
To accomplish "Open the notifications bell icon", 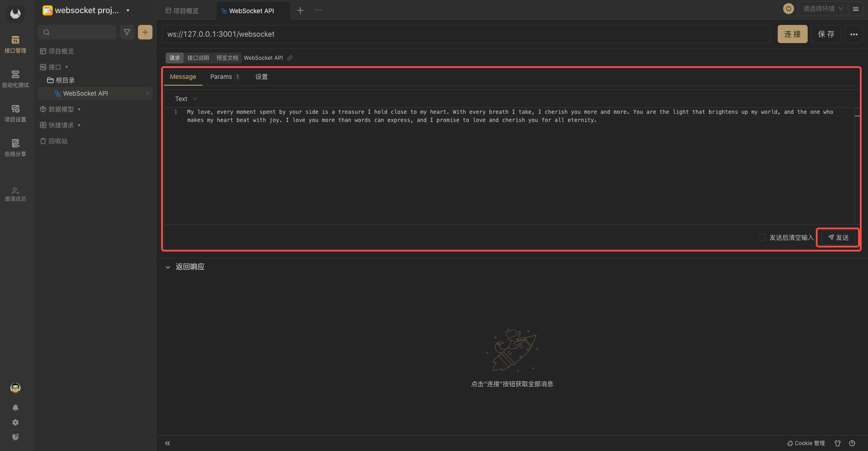I will tap(15, 407).
